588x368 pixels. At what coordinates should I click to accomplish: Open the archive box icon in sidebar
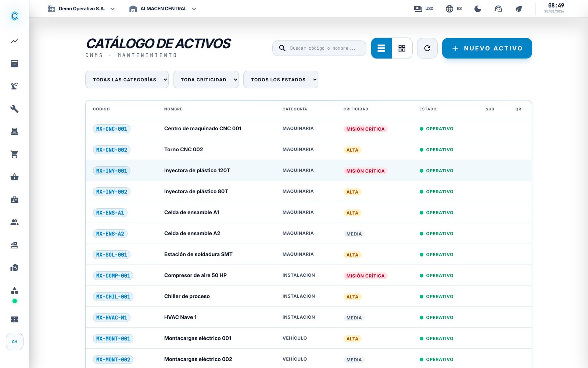pyautogui.click(x=14, y=64)
